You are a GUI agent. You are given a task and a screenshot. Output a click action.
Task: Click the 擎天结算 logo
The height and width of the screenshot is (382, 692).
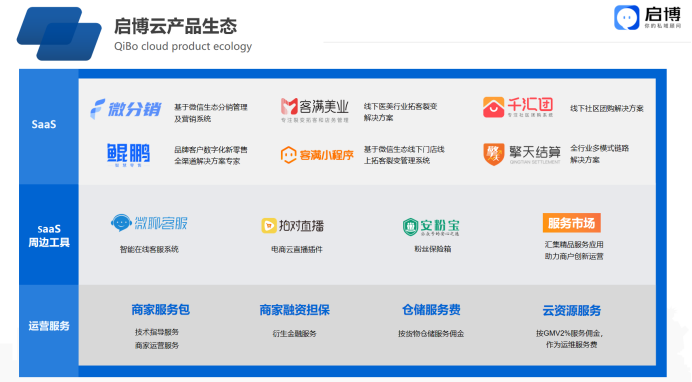pyautogui.click(x=522, y=154)
